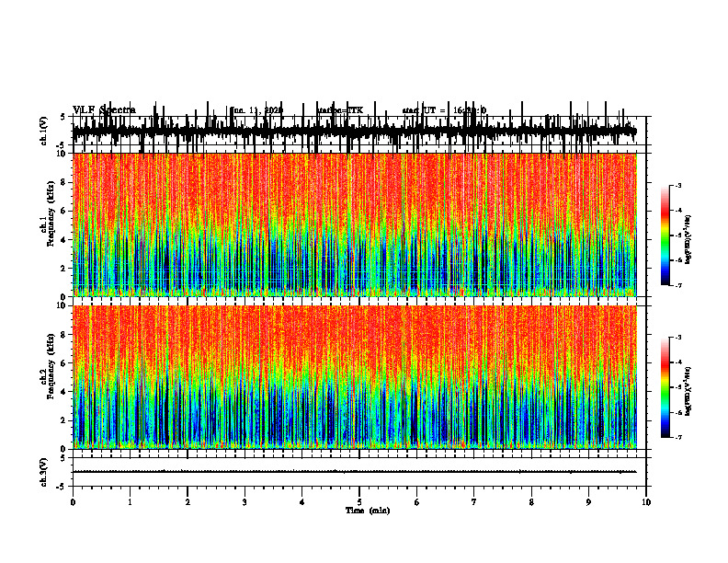Click the ch.3(V) axis label
This screenshot has height=563, width=728.
tap(44, 472)
